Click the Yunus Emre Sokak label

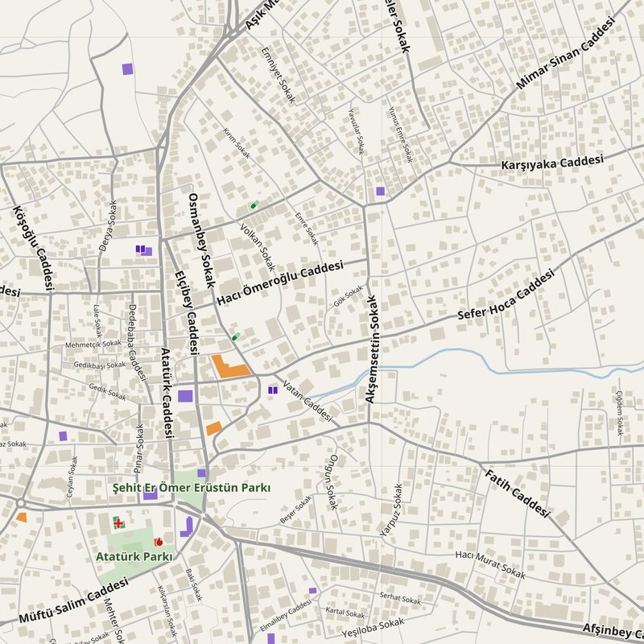click(400, 134)
